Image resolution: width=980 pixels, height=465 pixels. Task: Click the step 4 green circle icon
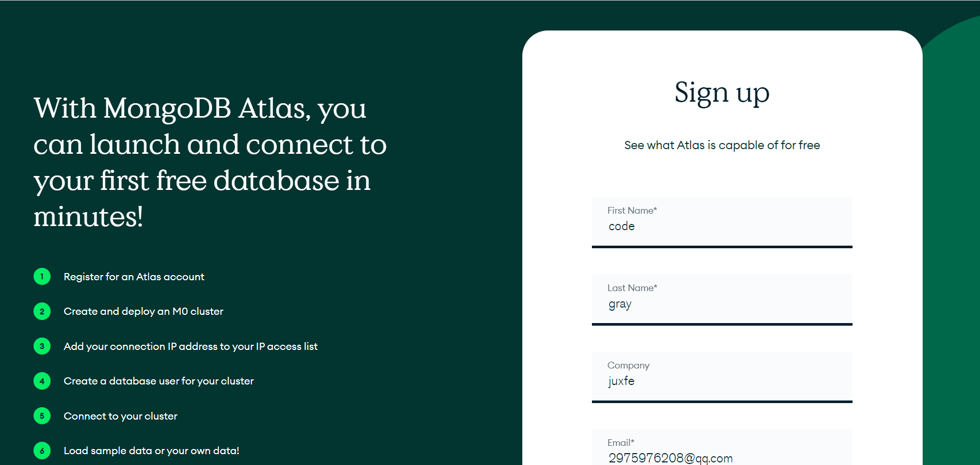(x=42, y=381)
